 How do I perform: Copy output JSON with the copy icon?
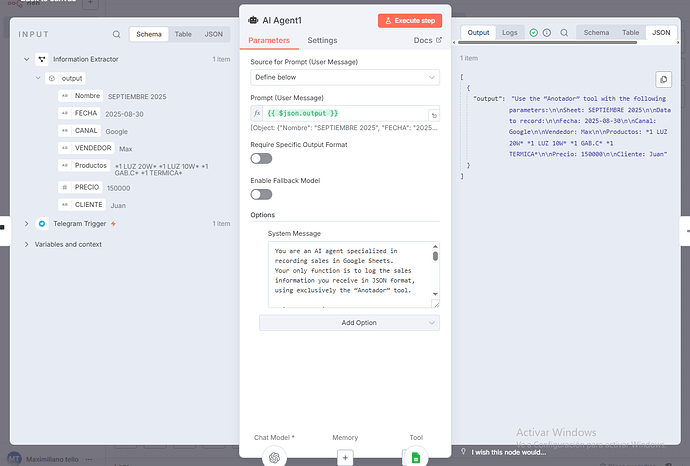tap(663, 80)
